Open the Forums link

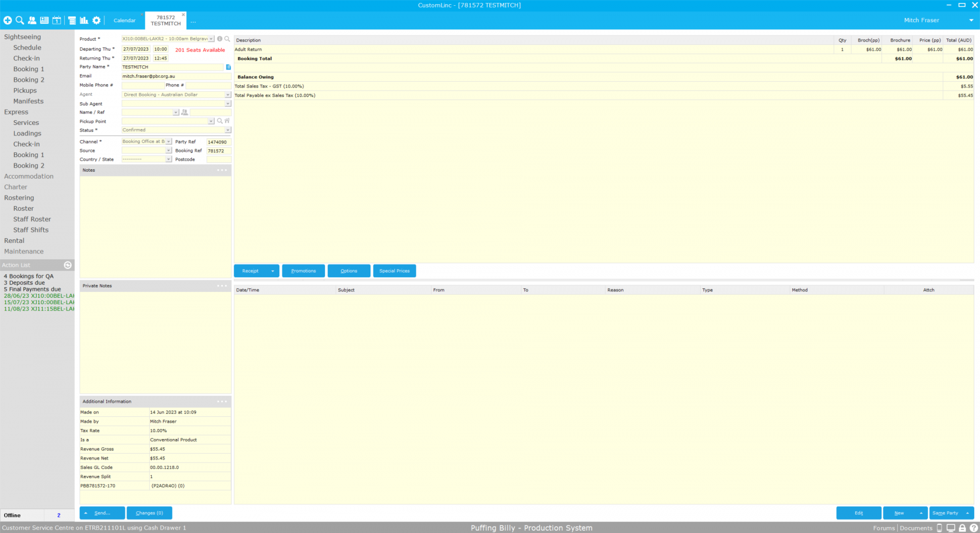click(884, 528)
